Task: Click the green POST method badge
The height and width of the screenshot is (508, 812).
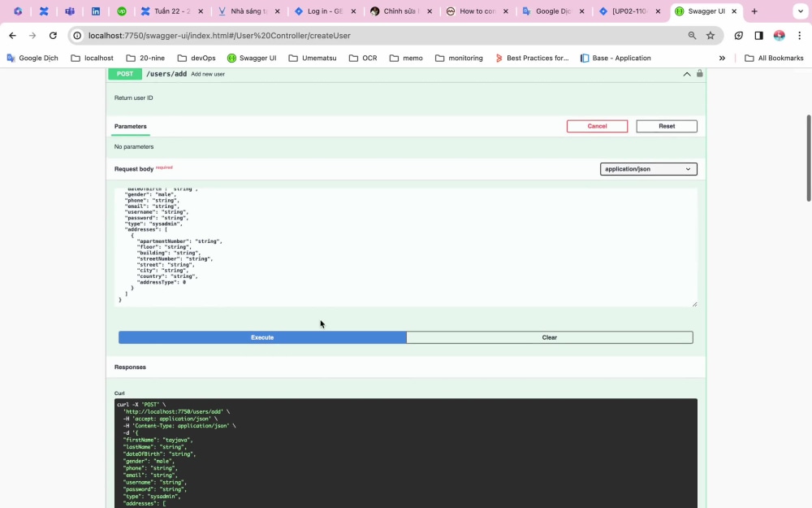Action: coord(125,74)
